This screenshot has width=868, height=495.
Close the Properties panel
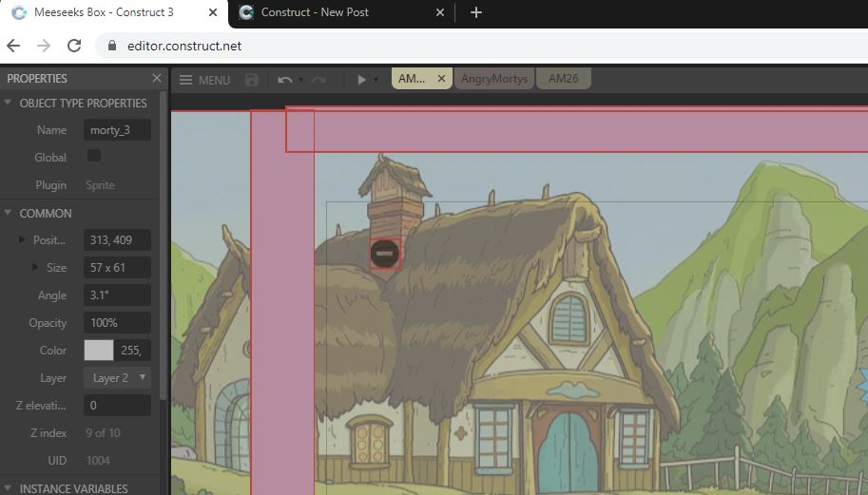[x=157, y=79]
